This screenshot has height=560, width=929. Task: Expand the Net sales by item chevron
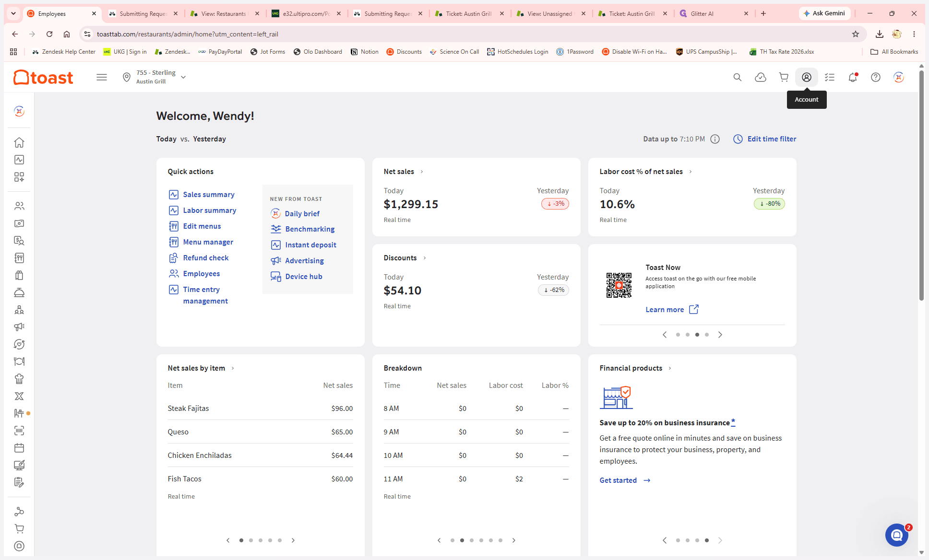point(233,368)
